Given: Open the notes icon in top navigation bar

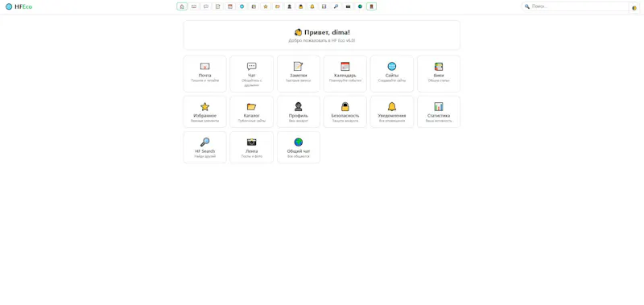Looking at the screenshot, I should point(218,6).
